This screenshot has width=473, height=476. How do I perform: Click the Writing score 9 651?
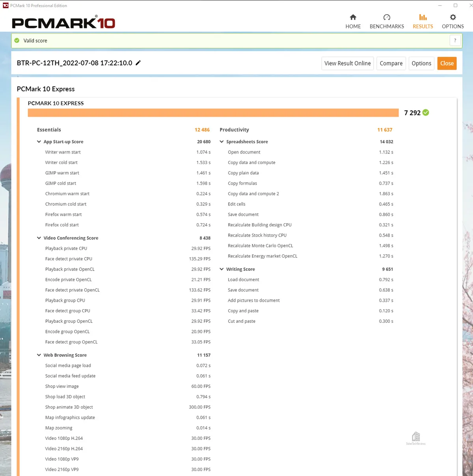(x=387, y=269)
